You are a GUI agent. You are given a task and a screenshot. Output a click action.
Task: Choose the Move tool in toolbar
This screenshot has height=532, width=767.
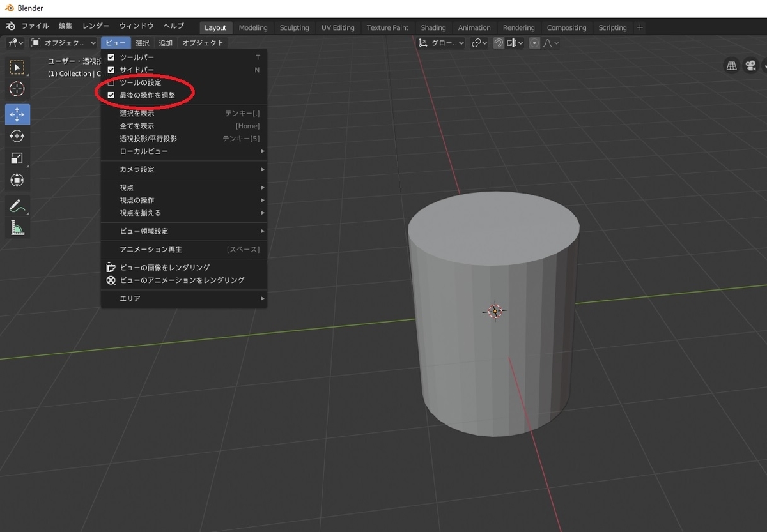click(17, 114)
